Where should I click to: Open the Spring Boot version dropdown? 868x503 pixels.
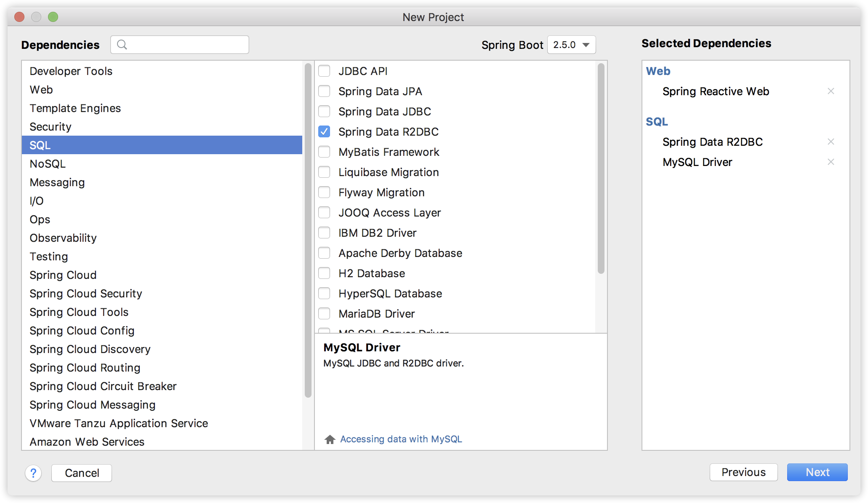point(571,45)
